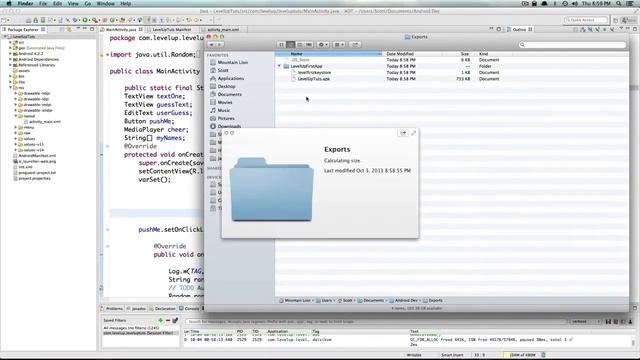
Task: Click the Quick Access field in Eclipse
Action: pyautogui.click(x=586, y=20)
